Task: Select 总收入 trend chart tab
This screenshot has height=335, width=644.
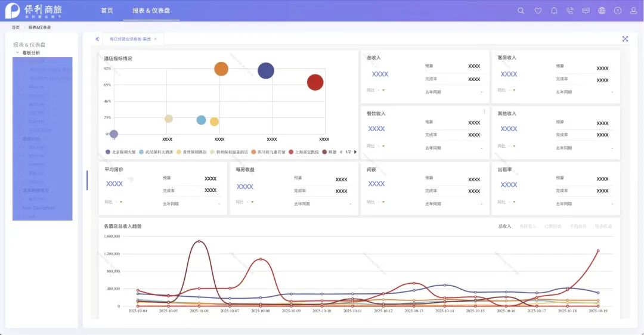Action: tap(504, 226)
